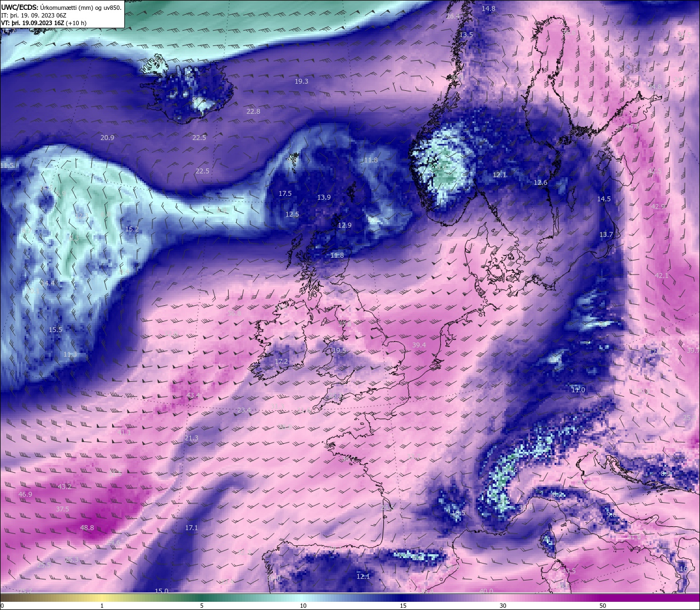Click the map value 13.5

pos(466,34)
